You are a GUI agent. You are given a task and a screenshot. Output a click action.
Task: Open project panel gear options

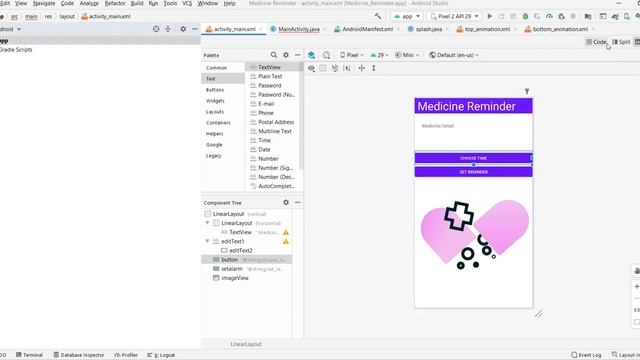coord(183,29)
